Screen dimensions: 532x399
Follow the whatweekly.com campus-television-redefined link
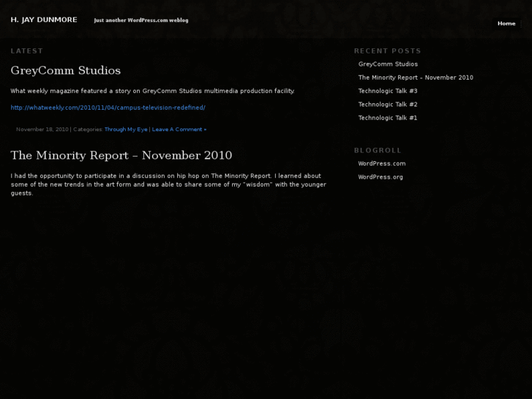(108, 108)
